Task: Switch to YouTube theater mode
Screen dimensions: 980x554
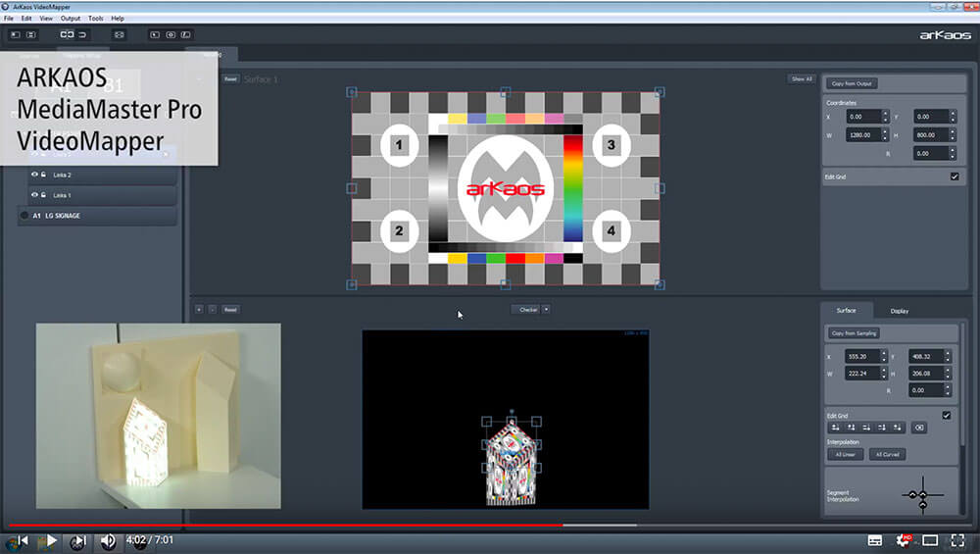Action: pyautogui.click(x=930, y=540)
